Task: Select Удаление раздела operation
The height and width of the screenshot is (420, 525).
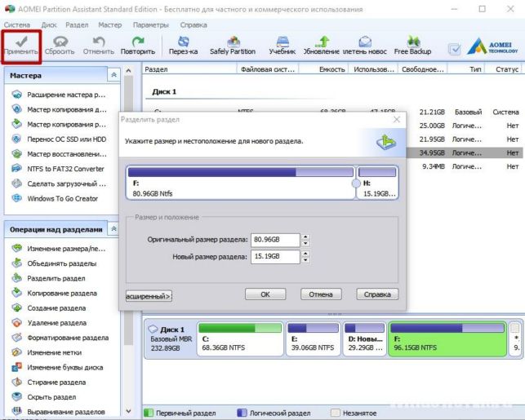Action: click(x=49, y=323)
